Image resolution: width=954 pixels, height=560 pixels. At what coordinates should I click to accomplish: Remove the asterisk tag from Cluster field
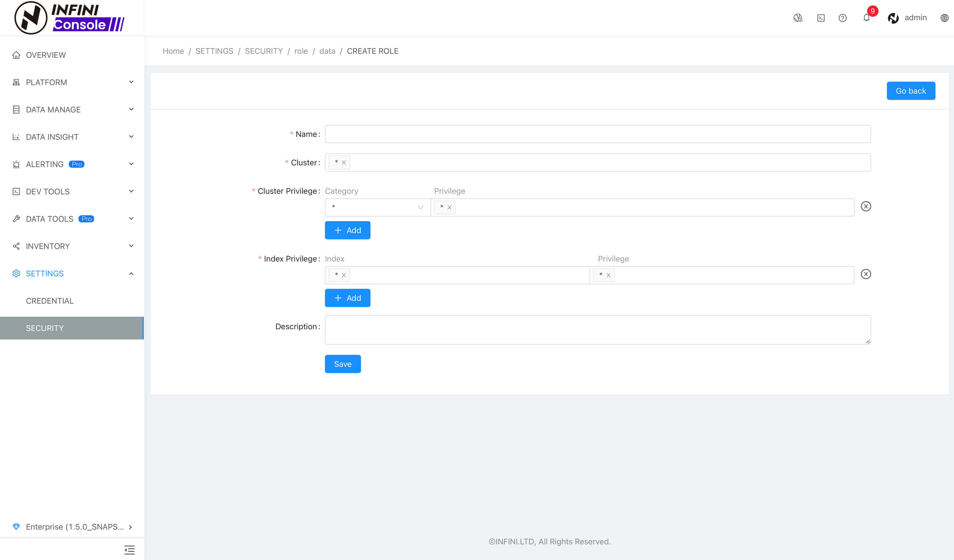tap(344, 162)
